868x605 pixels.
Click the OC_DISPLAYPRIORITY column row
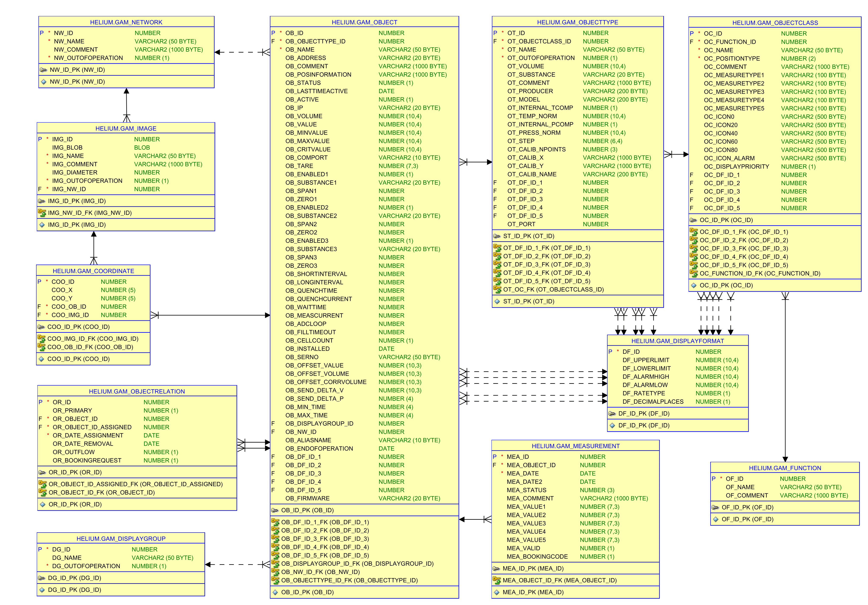click(736, 167)
